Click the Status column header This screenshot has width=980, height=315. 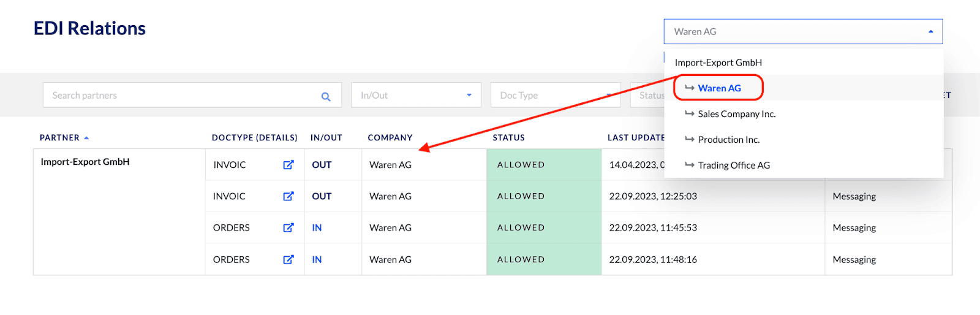(508, 138)
